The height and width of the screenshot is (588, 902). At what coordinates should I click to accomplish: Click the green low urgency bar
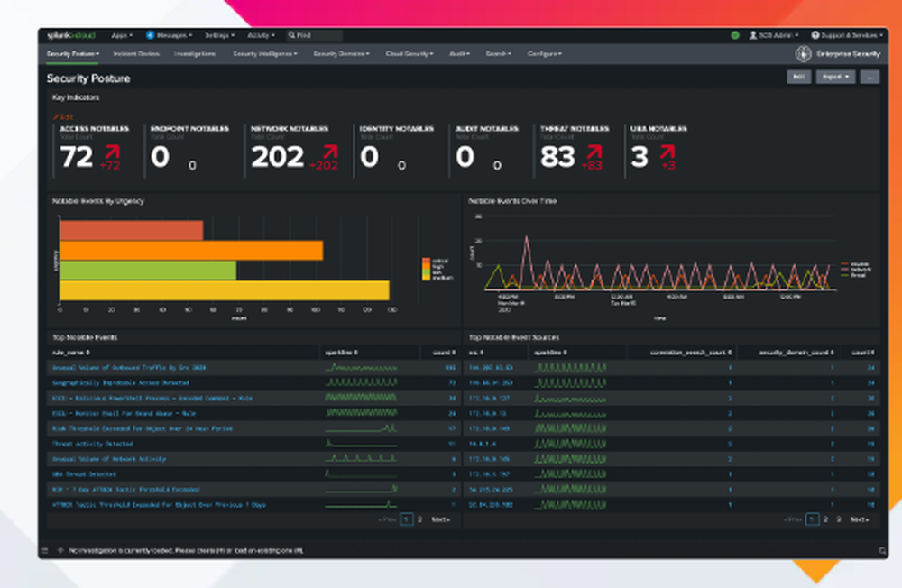(148, 271)
